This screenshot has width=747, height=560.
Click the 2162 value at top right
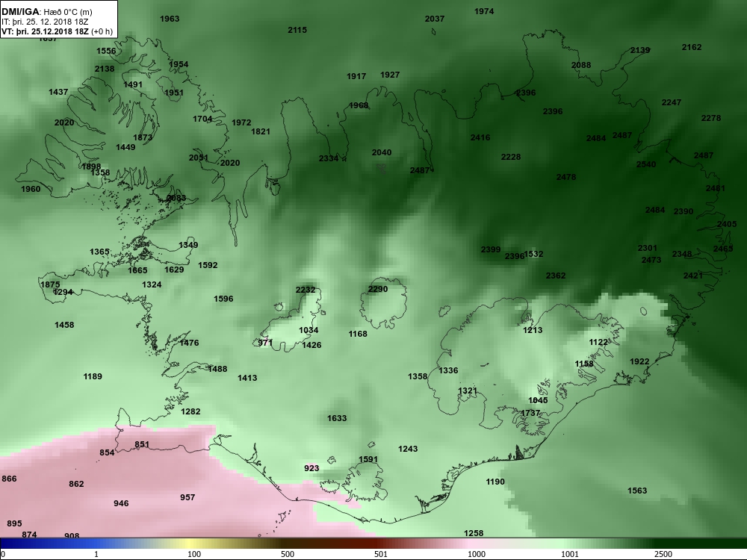[692, 47]
